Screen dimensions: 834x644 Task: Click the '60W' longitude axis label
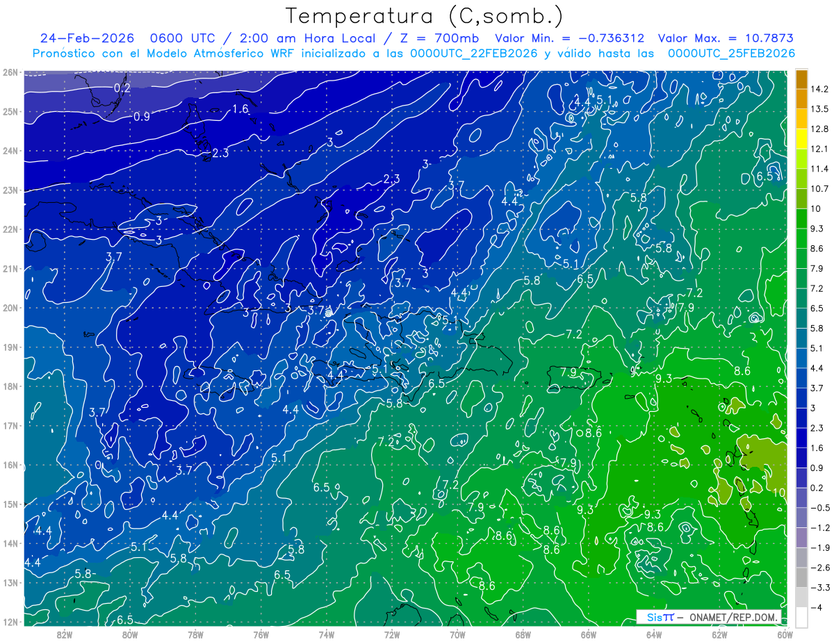[784, 634]
